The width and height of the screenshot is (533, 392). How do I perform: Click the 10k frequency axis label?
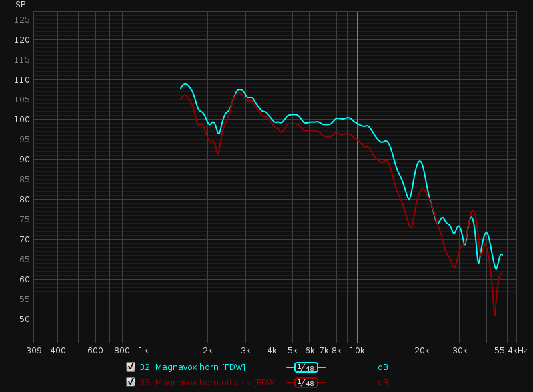[x=357, y=351]
